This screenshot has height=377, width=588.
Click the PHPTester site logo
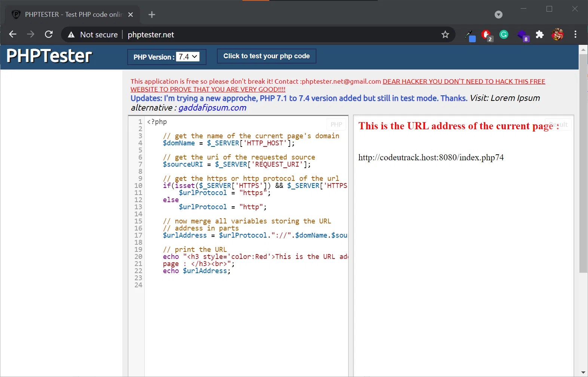[x=49, y=56]
